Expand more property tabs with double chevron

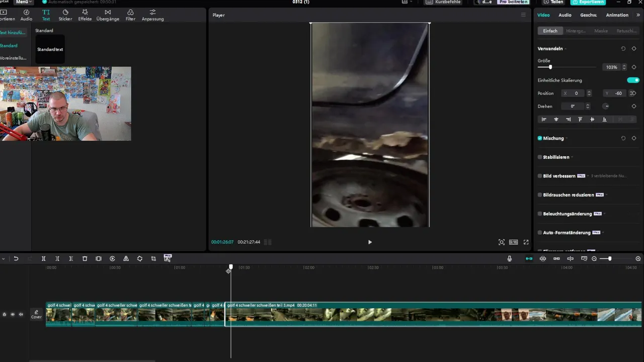click(638, 15)
